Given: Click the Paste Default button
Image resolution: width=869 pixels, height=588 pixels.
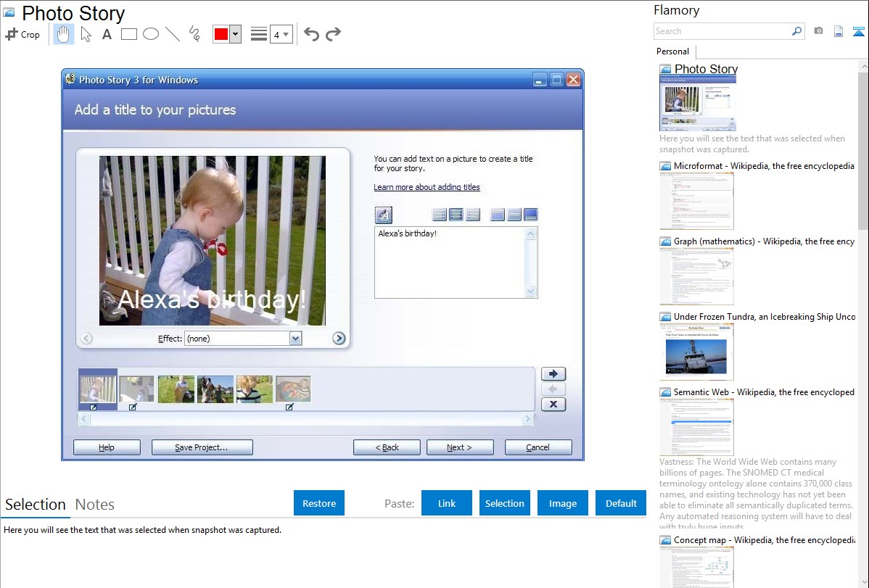Looking at the screenshot, I should [621, 503].
